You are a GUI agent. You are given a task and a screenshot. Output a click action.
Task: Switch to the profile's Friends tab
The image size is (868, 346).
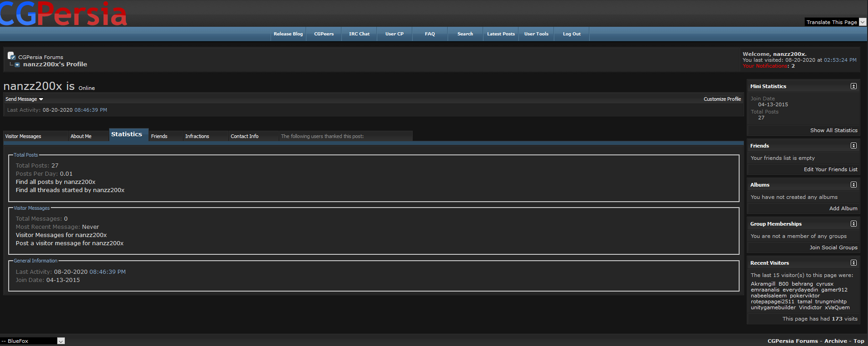tap(166, 136)
